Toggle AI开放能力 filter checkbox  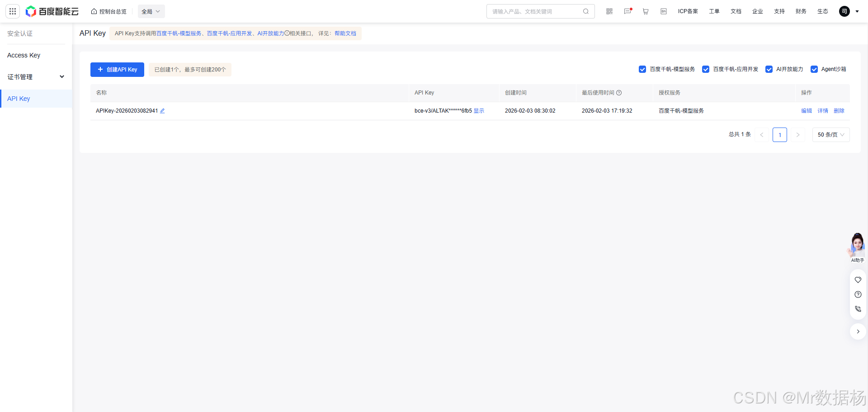(769, 69)
